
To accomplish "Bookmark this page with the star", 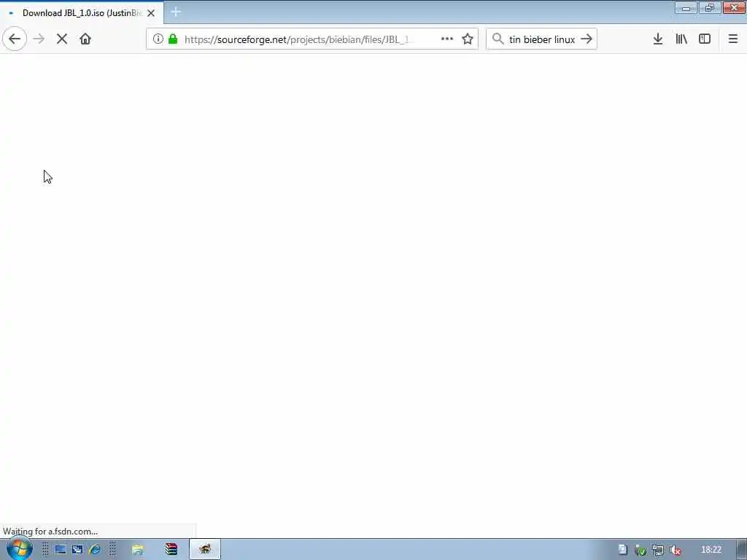I will [x=468, y=39].
